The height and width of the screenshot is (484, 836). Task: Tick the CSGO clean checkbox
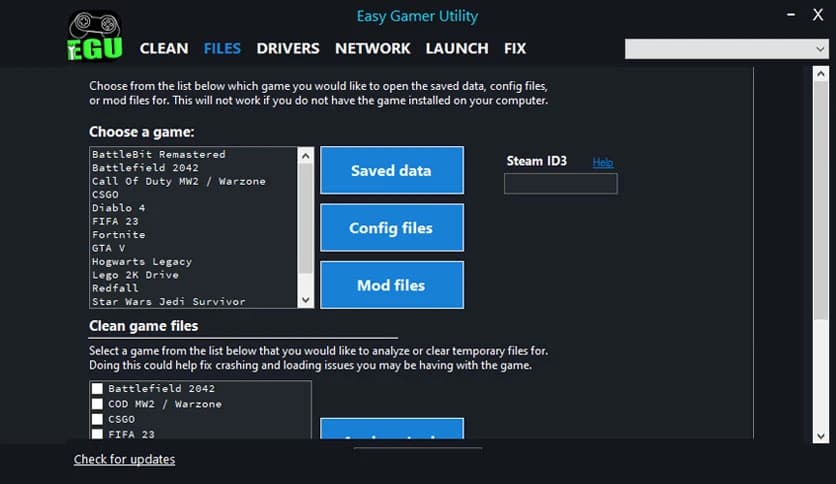point(97,420)
